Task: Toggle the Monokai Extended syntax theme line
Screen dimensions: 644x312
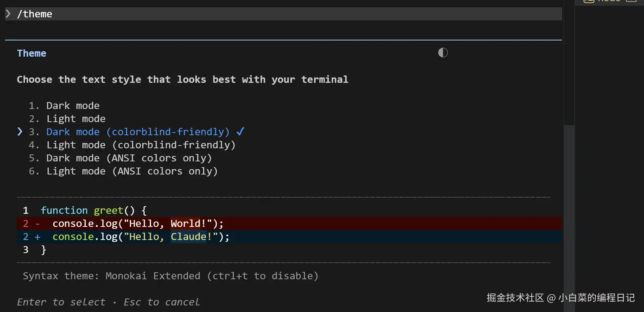Action: tap(170, 276)
